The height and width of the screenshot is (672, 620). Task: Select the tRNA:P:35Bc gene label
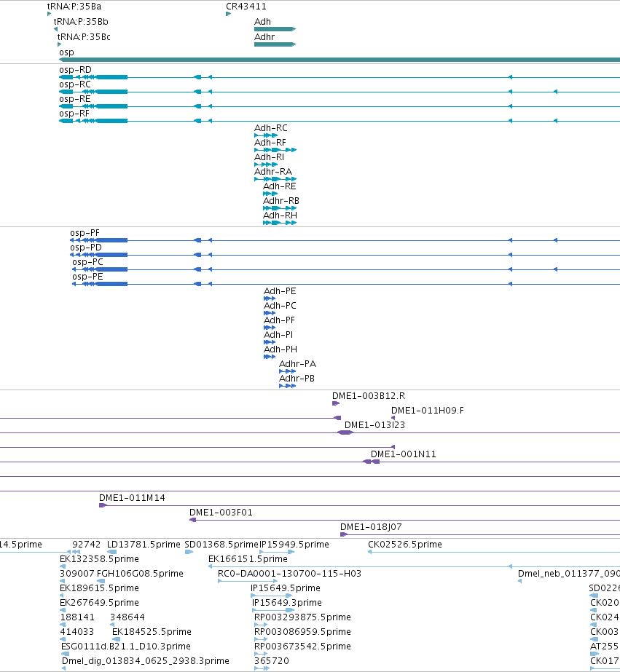coord(84,37)
